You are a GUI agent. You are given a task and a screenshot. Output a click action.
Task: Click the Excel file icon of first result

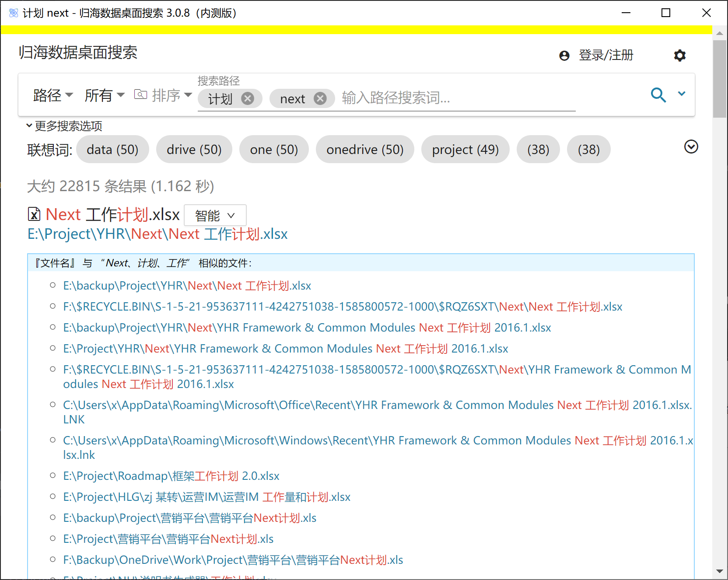click(34, 214)
